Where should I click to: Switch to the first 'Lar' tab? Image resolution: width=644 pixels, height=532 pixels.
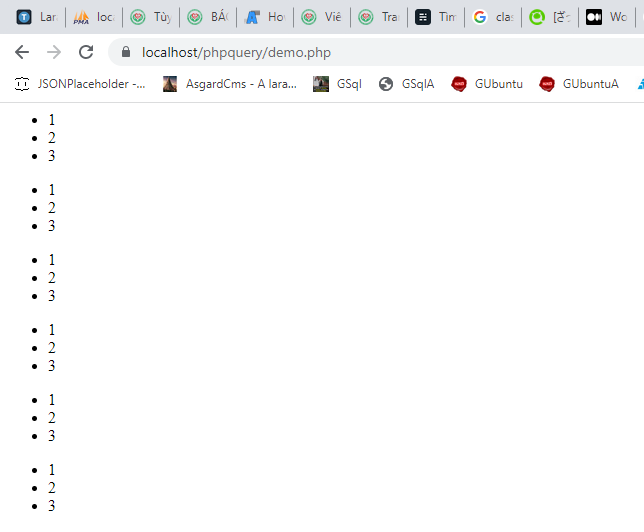(37, 17)
